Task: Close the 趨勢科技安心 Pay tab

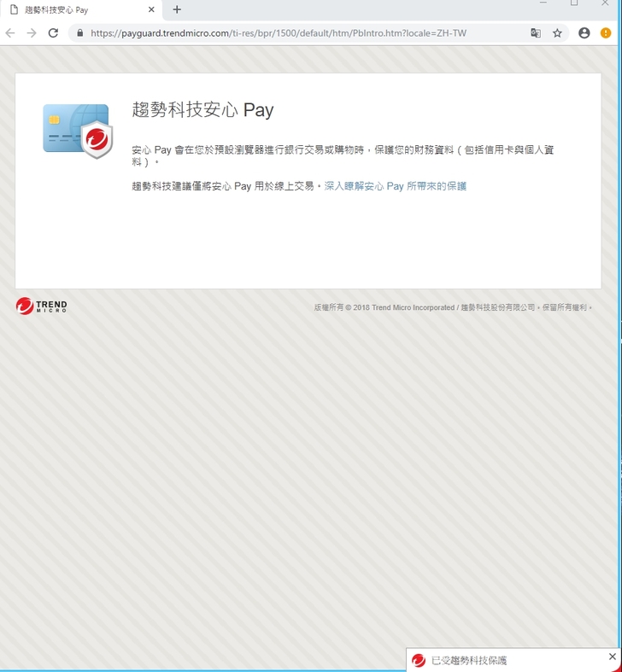Action: [151, 9]
